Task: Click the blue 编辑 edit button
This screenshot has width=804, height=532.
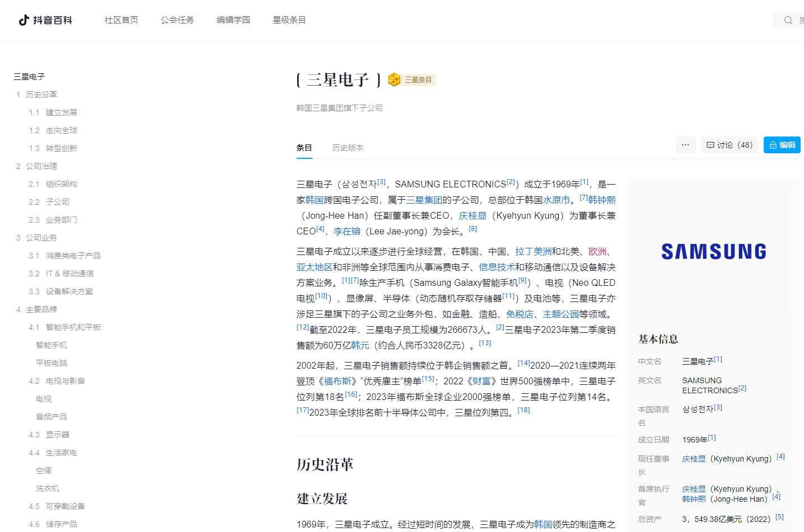Action: point(782,145)
